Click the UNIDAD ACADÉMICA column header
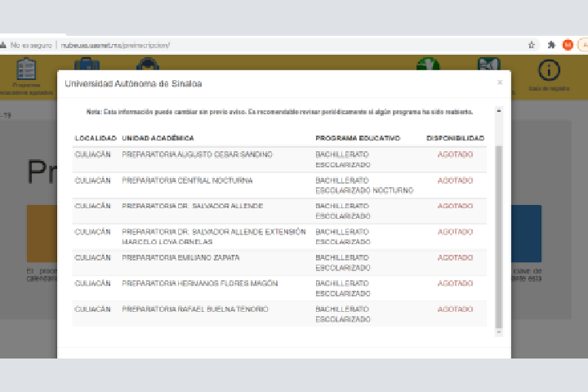This screenshot has height=392, width=588. pos(158,138)
